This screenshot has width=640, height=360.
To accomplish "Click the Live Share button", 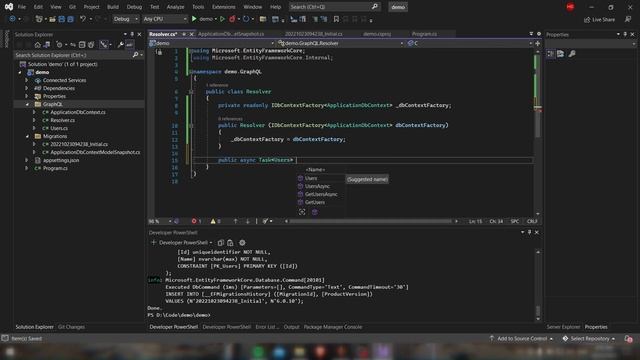I will pos(599,20).
